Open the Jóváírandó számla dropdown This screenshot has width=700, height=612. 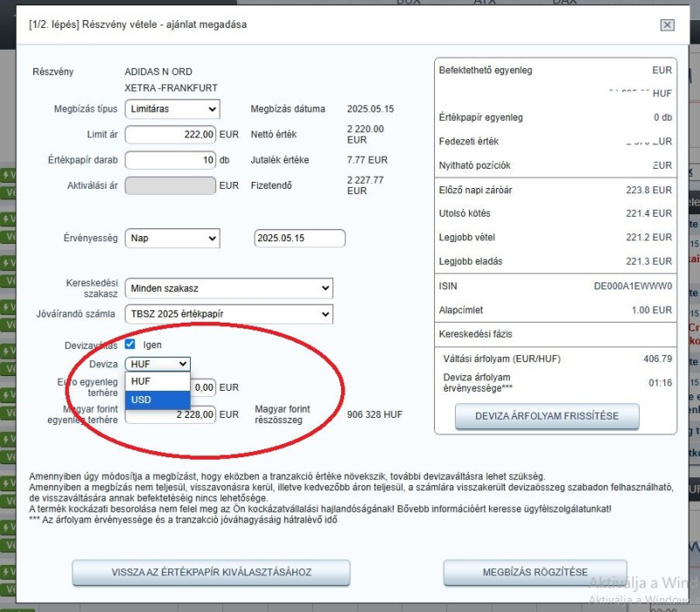(x=229, y=314)
